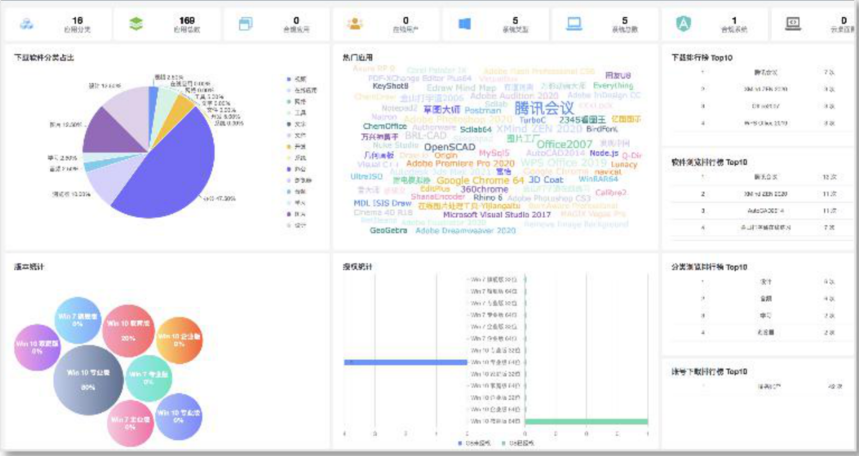Viewport: 859px width, 456px height.
Task: Click 360chrome in the word cloud
Action: [x=484, y=189]
